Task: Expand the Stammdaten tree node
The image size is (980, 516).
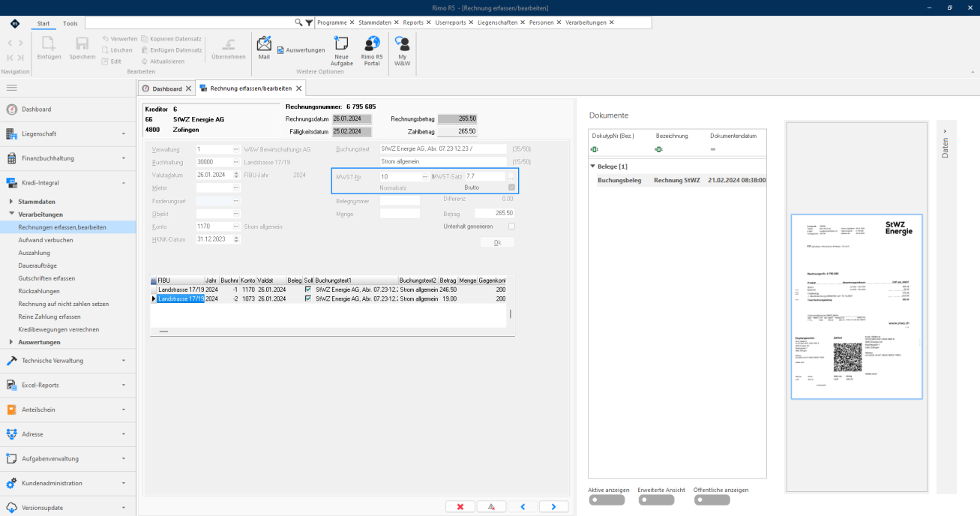Action: click(x=10, y=202)
